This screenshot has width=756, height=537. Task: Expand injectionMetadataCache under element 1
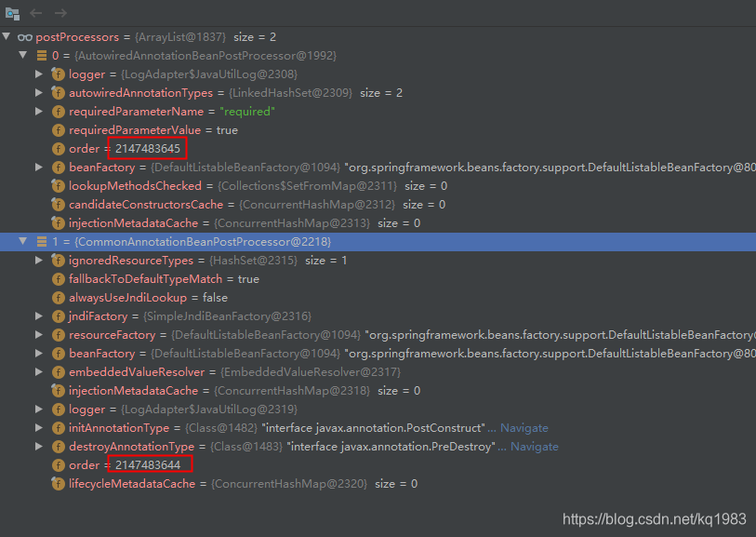[x=41, y=390]
